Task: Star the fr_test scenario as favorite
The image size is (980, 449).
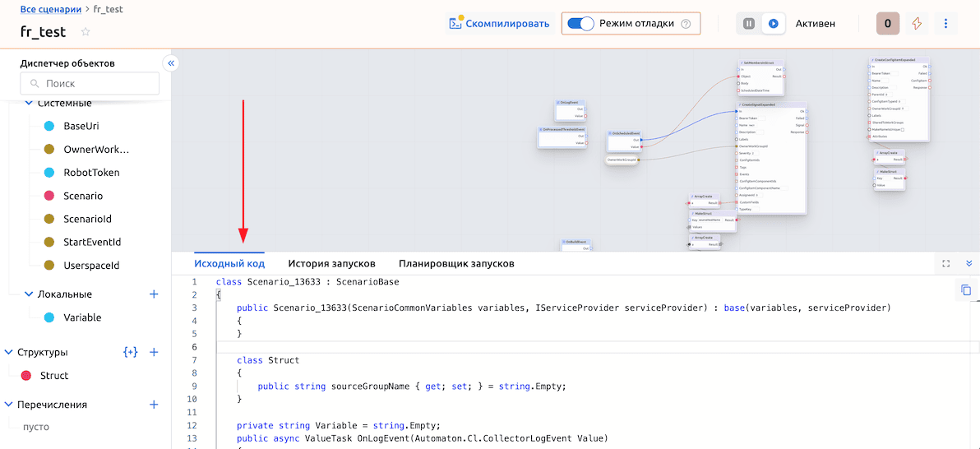Action: [x=86, y=32]
